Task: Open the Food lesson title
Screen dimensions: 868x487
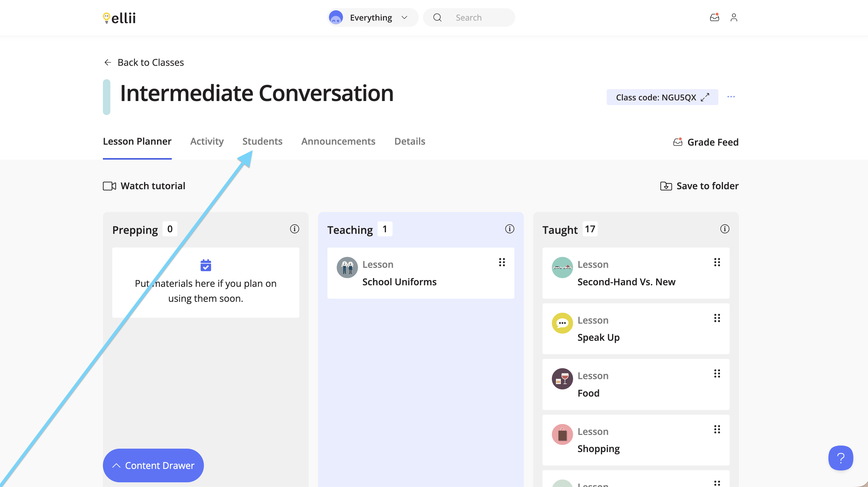Action: tap(588, 393)
